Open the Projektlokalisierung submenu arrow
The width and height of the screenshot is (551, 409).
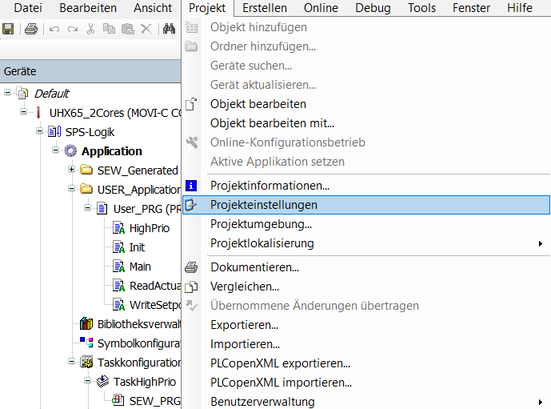click(540, 244)
